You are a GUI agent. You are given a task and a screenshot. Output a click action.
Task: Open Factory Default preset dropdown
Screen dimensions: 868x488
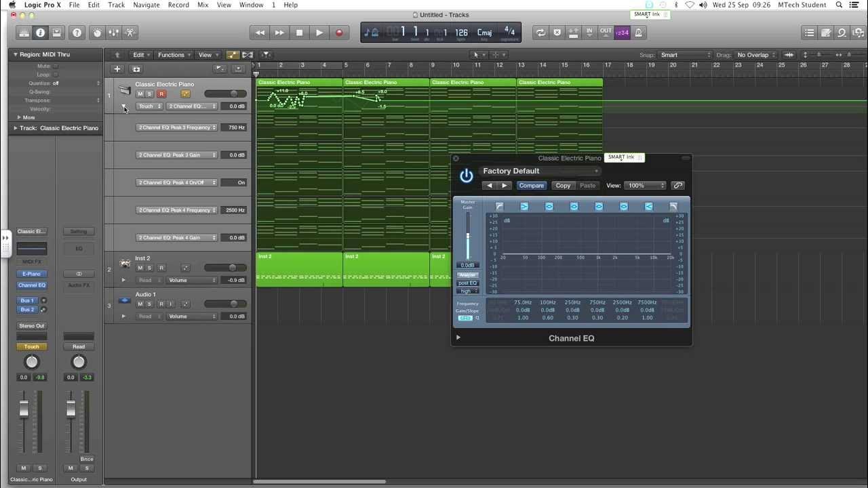pos(540,171)
